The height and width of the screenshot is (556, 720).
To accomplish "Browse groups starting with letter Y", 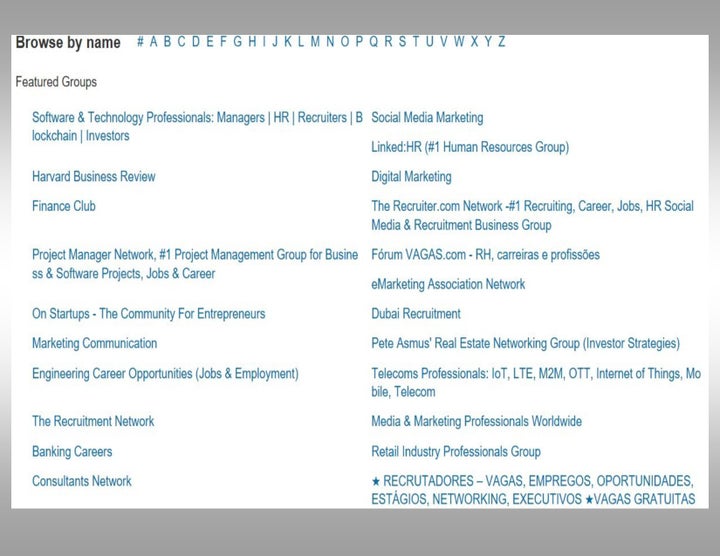I will tap(489, 42).
